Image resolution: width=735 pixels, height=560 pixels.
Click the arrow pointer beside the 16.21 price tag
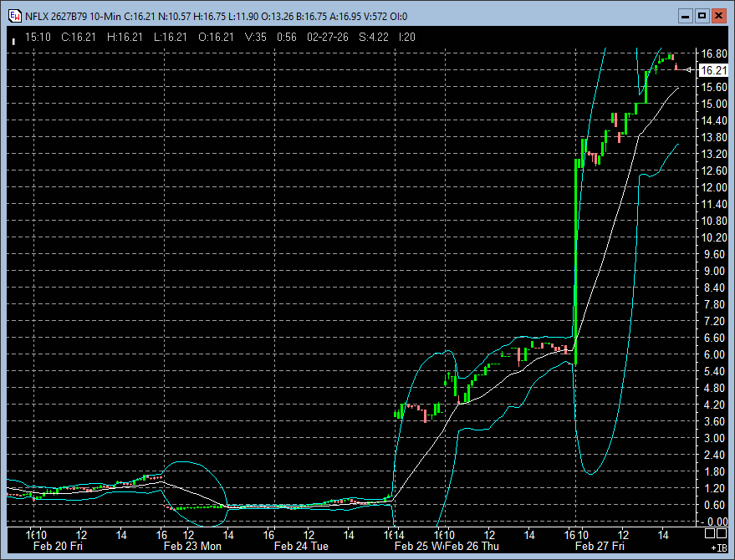coord(688,71)
